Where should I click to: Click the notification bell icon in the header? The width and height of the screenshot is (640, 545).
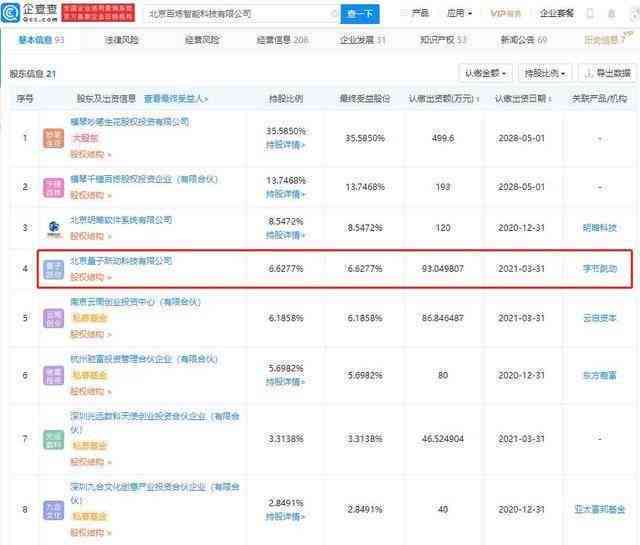click(x=611, y=13)
